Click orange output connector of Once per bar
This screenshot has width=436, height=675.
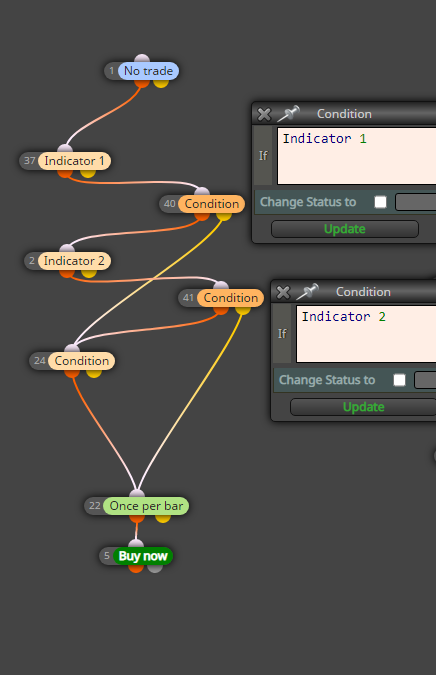point(137,517)
